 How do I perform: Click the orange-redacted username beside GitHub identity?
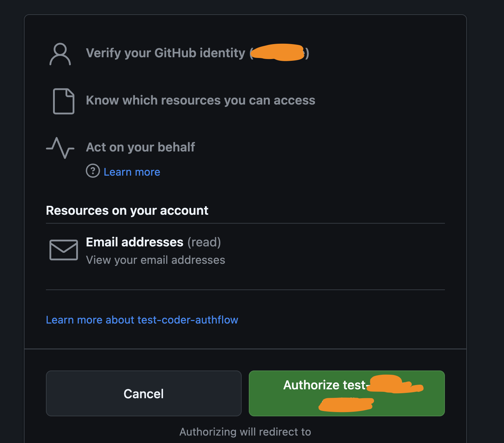click(278, 53)
